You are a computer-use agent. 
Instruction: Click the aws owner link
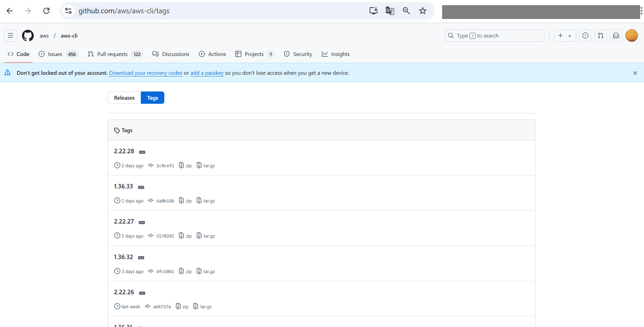click(44, 36)
